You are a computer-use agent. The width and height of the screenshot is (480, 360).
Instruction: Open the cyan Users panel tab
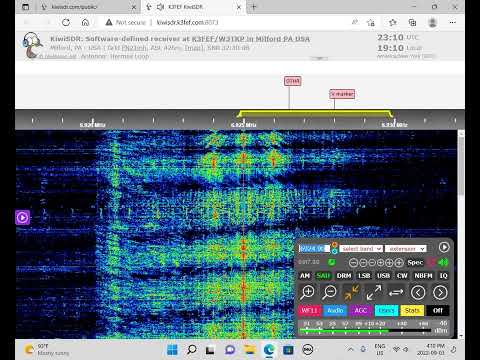pyautogui.click(x=386, y=310)
